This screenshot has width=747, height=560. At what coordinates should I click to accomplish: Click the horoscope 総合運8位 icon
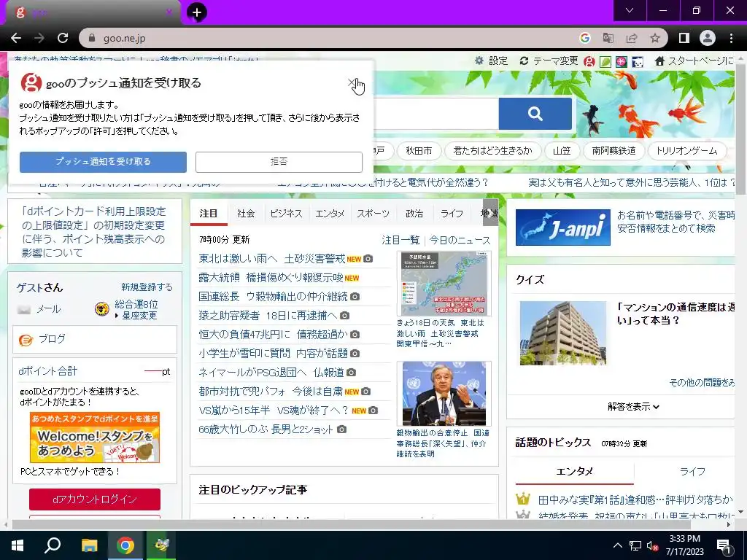(x=101, y=309)
